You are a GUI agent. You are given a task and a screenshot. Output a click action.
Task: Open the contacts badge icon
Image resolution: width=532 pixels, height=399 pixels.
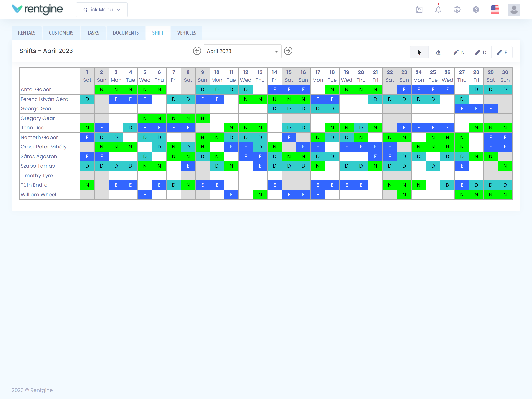click(419, 10)
